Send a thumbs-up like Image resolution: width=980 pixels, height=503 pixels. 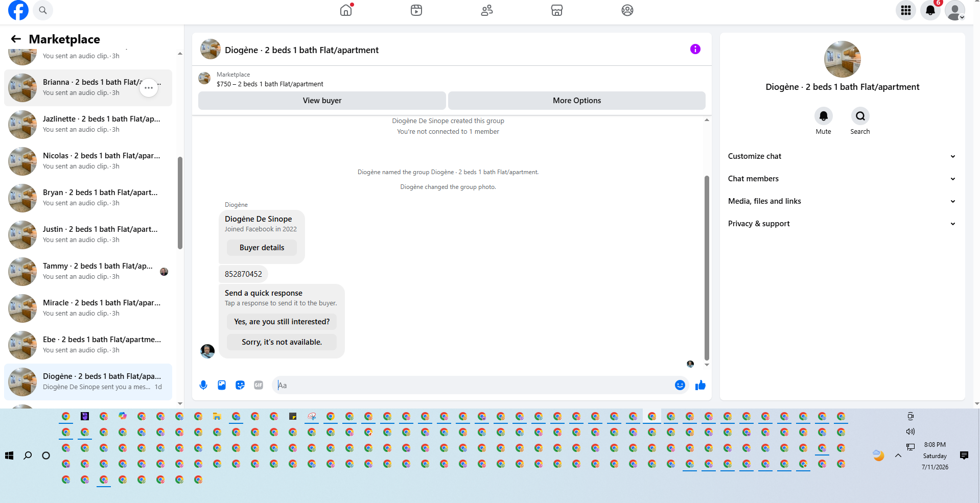tap(701, 385)
